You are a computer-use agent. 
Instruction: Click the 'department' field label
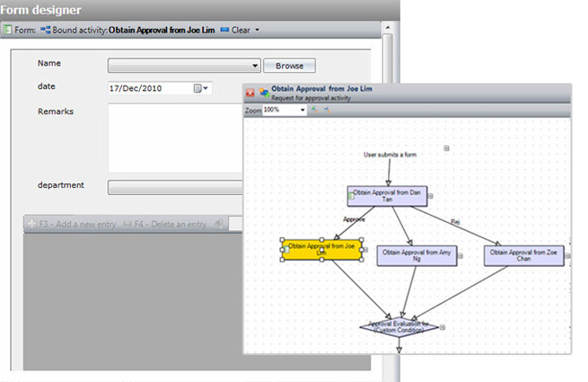(x=61, y=185)
